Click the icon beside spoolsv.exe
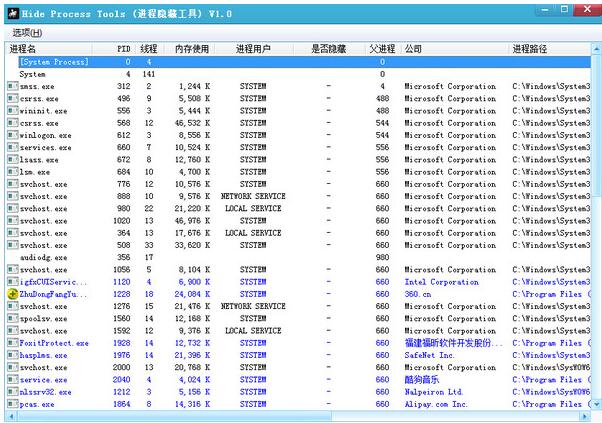Viewport: 602px width, 423px height. 13,318
